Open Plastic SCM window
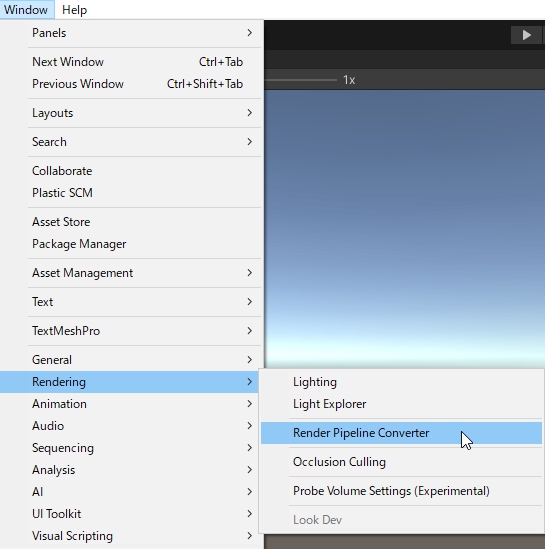 (x=131, y=193)
